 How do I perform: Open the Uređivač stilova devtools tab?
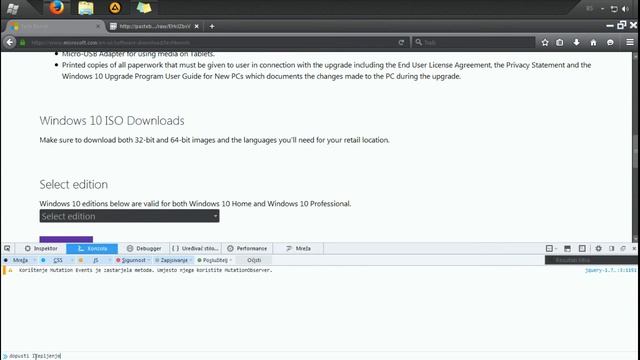coord(196,248)
